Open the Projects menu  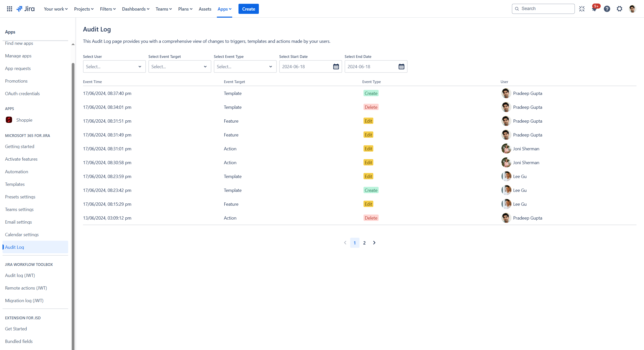point(84,9)
